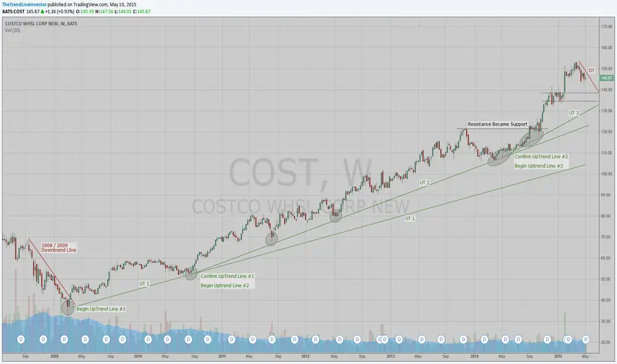
Task: Click the ellipse beside Confirm UpTrend Line #1
Action: [191, 273]
